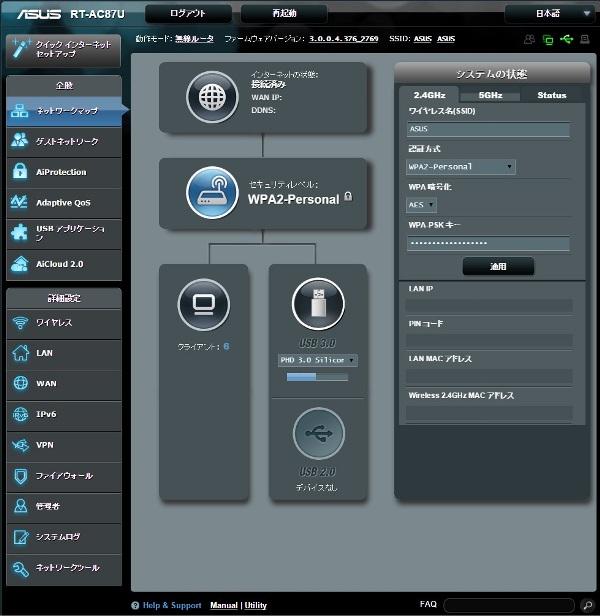Click the AiCloud 2.0 cloud icon
The height and width of the screenshot is (616, 600).
click(20, 264)
